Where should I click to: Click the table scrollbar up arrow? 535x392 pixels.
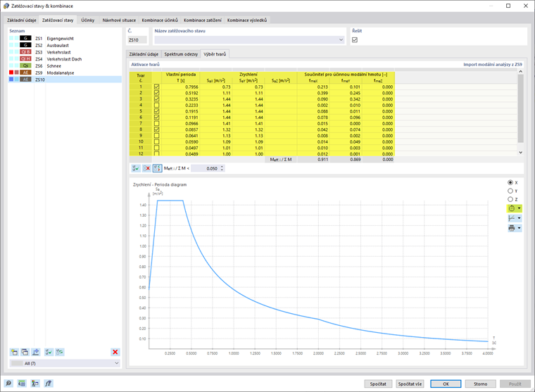[x=521, y=71]
